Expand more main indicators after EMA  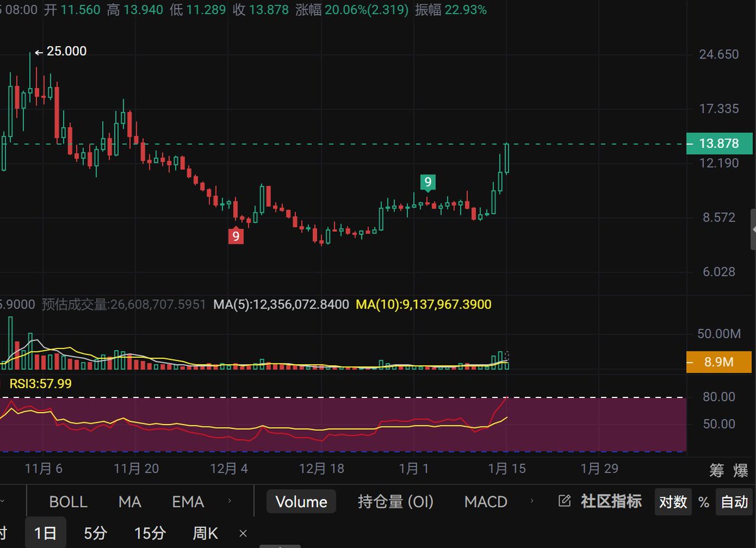229,501
